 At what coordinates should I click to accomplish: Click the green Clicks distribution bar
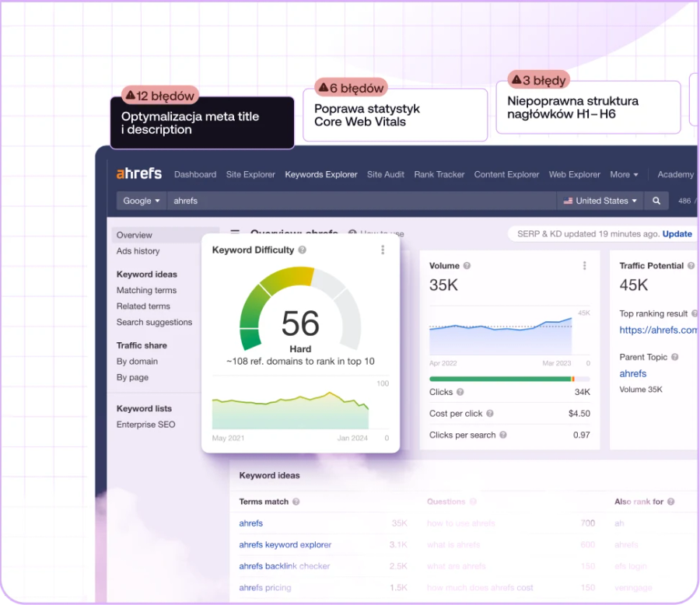click(x=500, y=379)
